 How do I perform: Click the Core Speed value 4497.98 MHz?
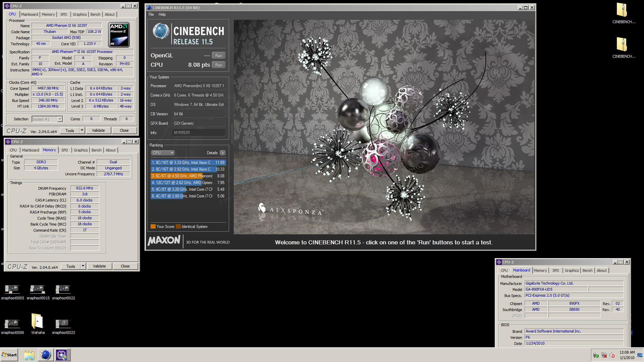(x=48, y=88)
